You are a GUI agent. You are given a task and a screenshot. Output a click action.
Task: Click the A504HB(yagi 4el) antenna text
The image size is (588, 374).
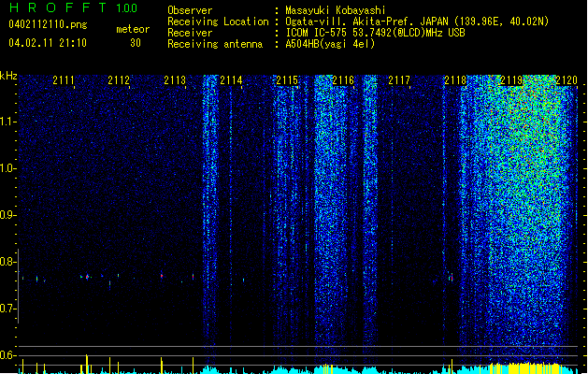[x=330, y=44]
